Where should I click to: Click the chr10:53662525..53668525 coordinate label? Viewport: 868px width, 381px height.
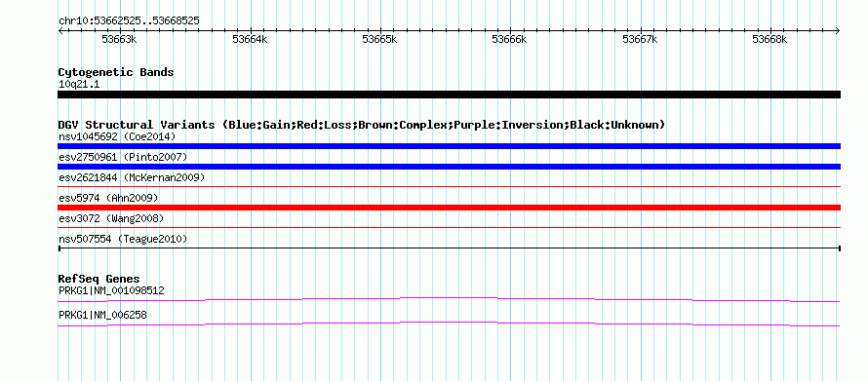point(129,21)
